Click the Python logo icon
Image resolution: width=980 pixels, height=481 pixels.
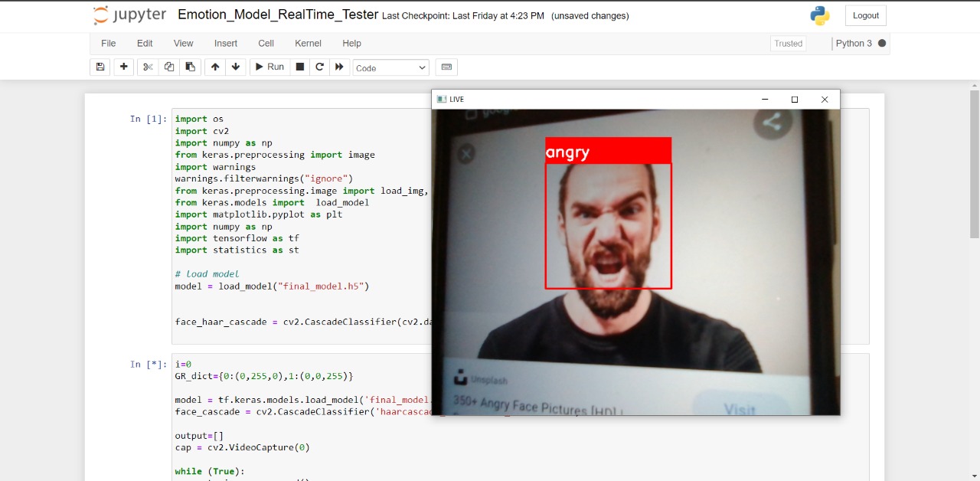[x=820, y=15]
